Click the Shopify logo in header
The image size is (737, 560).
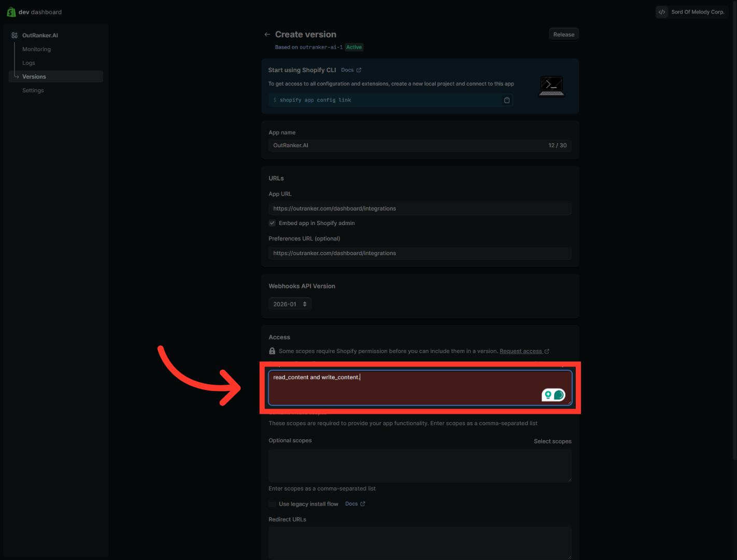[x=11, y=12]
